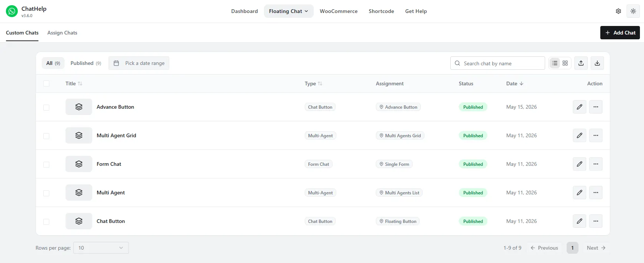Screen dimensions: 644x263
Task: Edit the Chat Button entry
Action: pyautogui.click(x=580, y=221)
